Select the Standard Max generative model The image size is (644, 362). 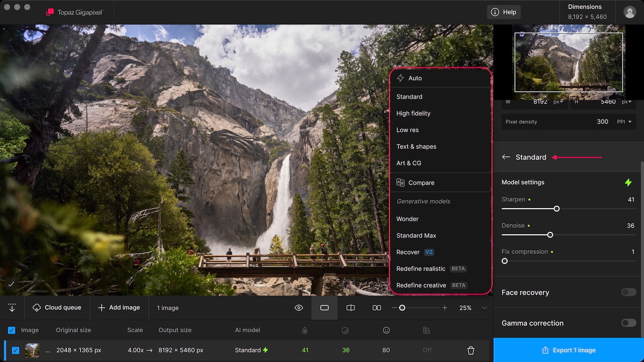[x=441, y=235]
